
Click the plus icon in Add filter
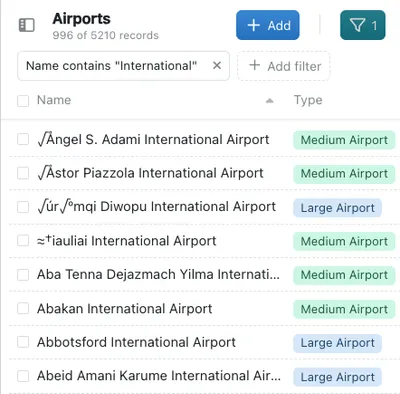(x=254, y=65)
